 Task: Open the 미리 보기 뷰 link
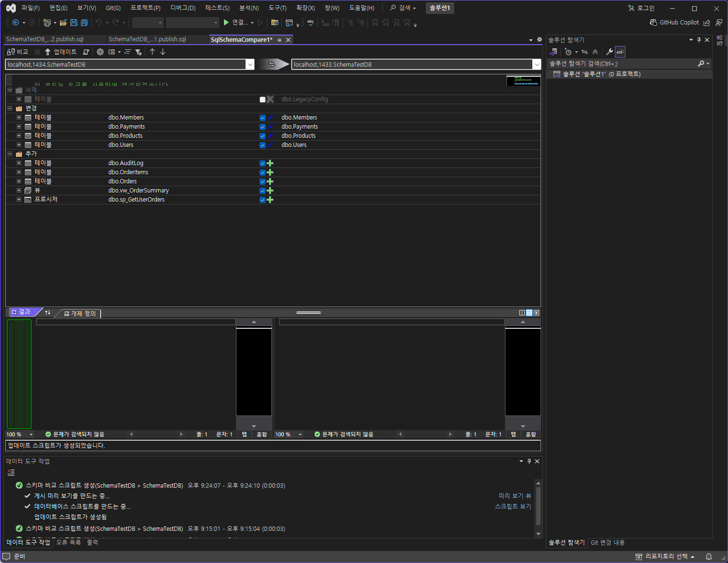click(x=515, y=496)
